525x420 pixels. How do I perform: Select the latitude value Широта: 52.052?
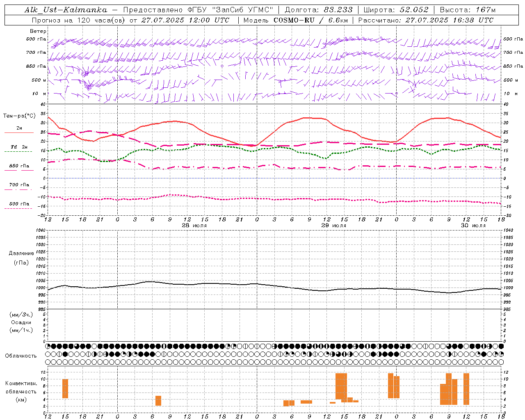[x=396, y=10]
